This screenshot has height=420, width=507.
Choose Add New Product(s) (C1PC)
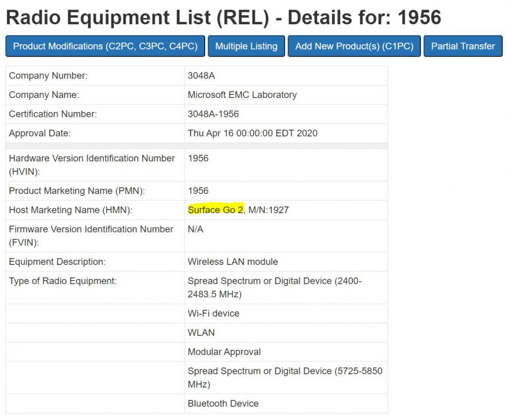[354, 46]
